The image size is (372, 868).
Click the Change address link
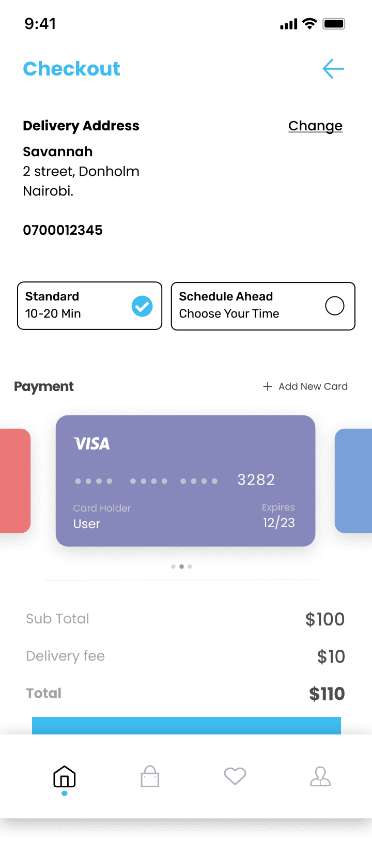[x=315, y=126]
